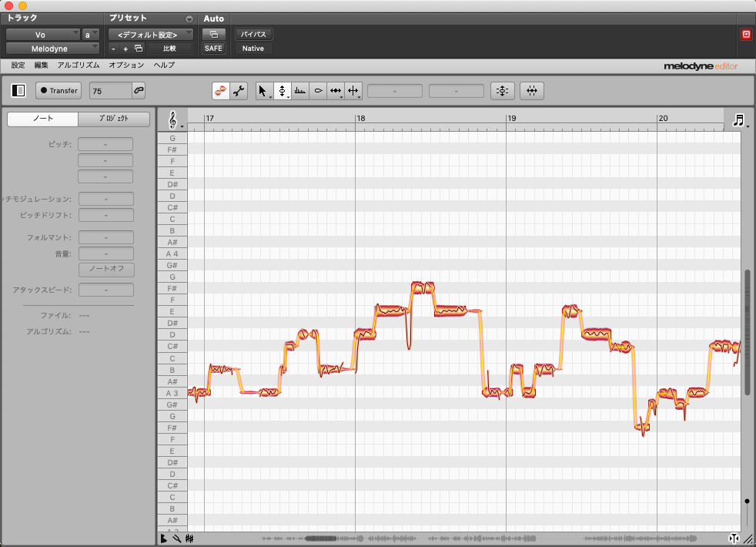Click the quantize time macro icon

(531, 91)
